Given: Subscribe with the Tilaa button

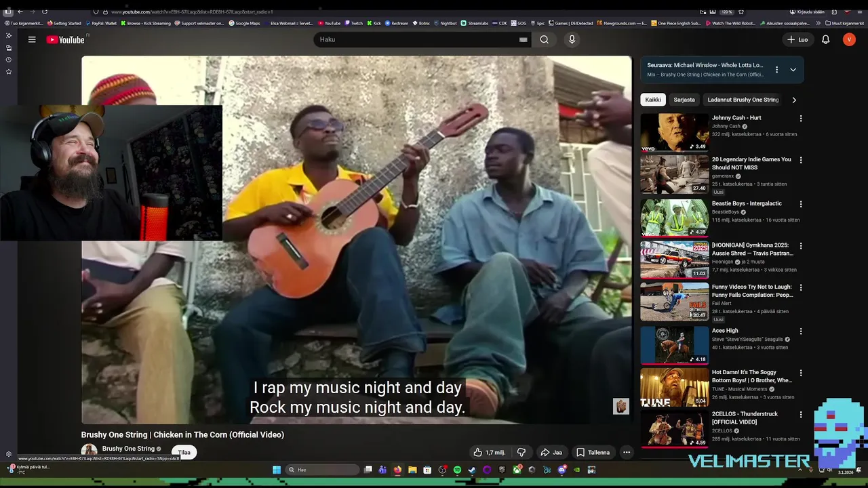Looking at the screenshot, I should (x=184, y=452).
